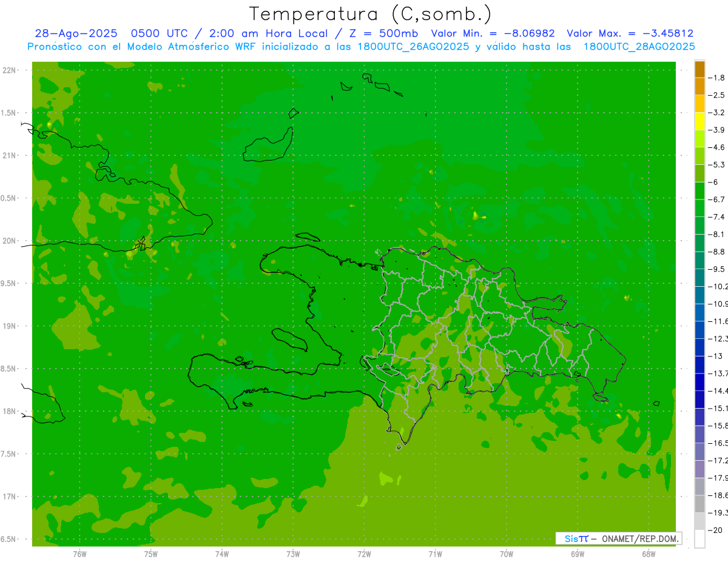
Task: Pick the yellow legend band between -3.2 and -3.9
Action: click(699, 121)
